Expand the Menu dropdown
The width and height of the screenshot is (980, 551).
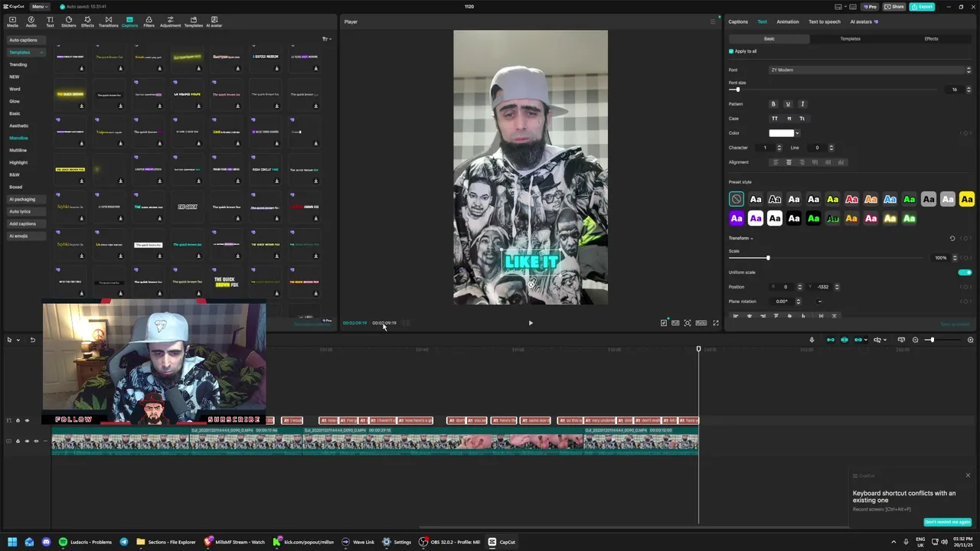click(x=39, y=6)
